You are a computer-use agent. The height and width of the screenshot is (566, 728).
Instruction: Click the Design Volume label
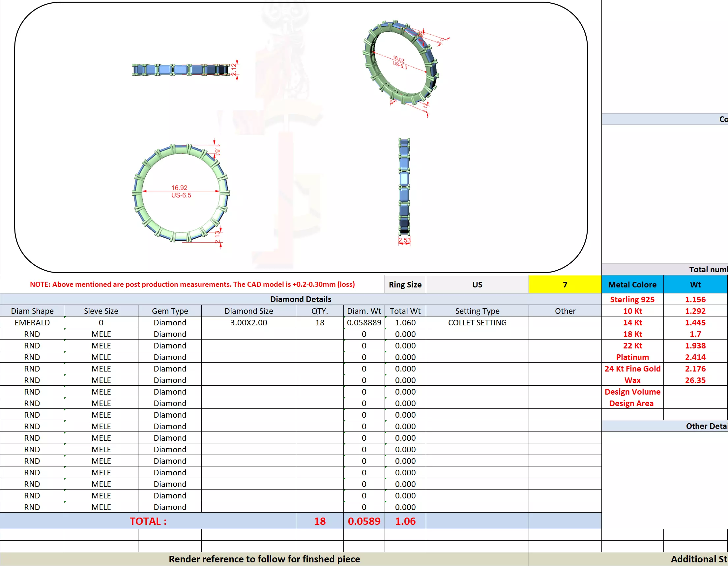pyautogui.click(x=632, y=392)
